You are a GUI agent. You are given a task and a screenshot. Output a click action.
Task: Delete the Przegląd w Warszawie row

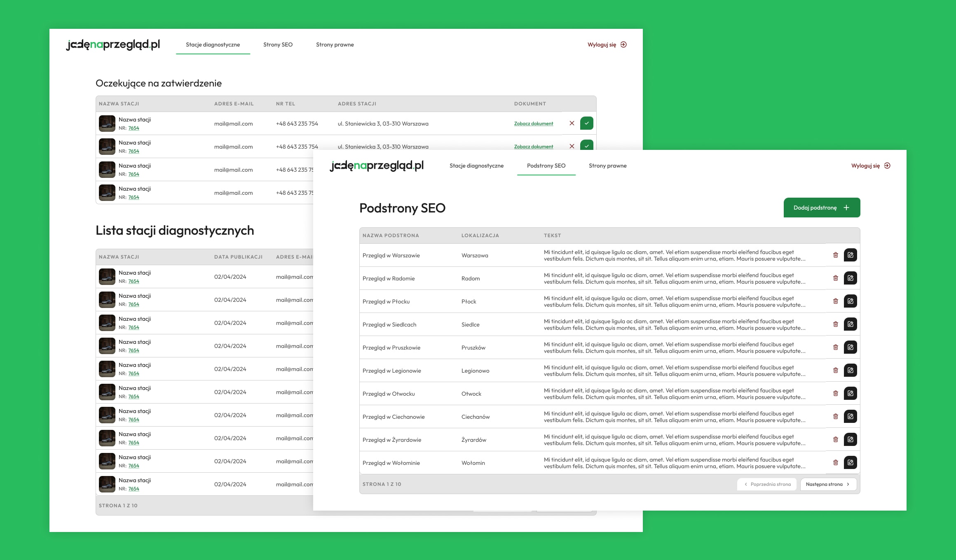point(836,255)
